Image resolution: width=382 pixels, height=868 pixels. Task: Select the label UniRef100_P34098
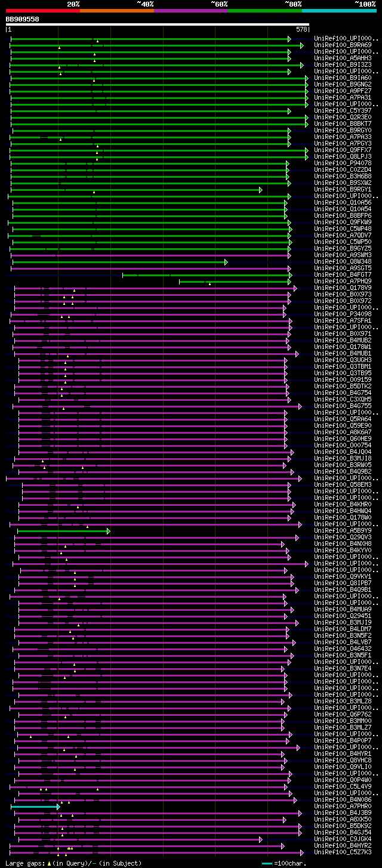[x=343, y=314]
